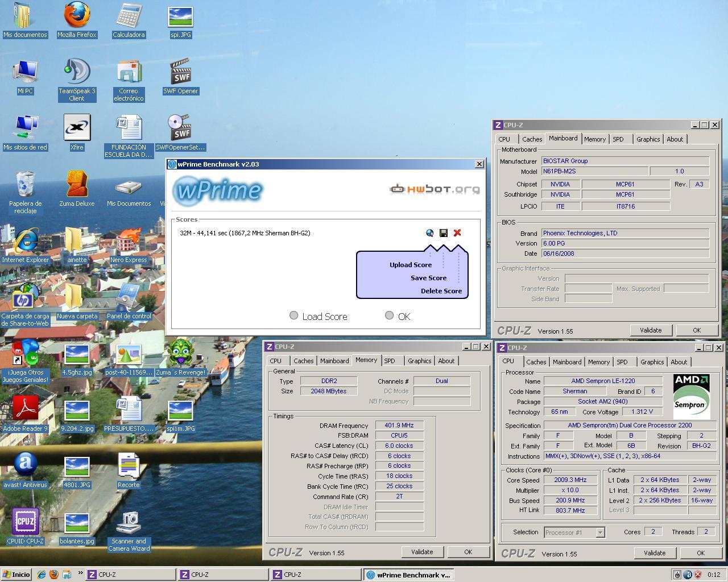Select Mainboard tab in Memory CPU-Z window

coord(334,361)
